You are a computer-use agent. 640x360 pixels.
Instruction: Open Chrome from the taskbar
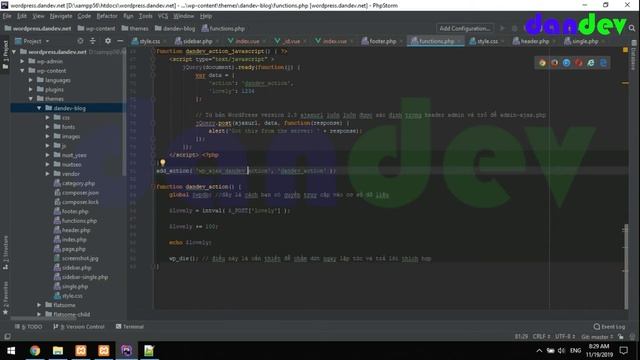tap(35, 351)
